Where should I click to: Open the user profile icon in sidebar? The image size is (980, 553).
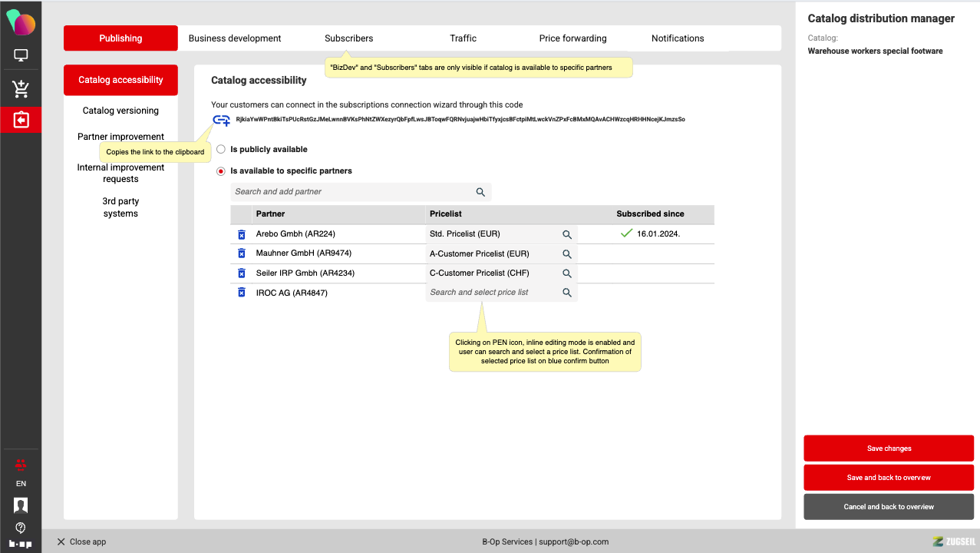tap(21, 505)
